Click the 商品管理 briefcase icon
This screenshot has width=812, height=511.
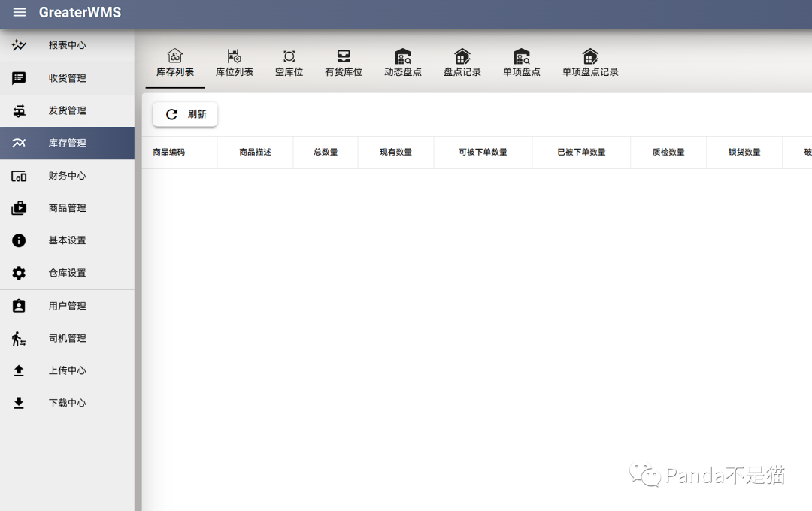pyautogui.click(x=19, y=208)
